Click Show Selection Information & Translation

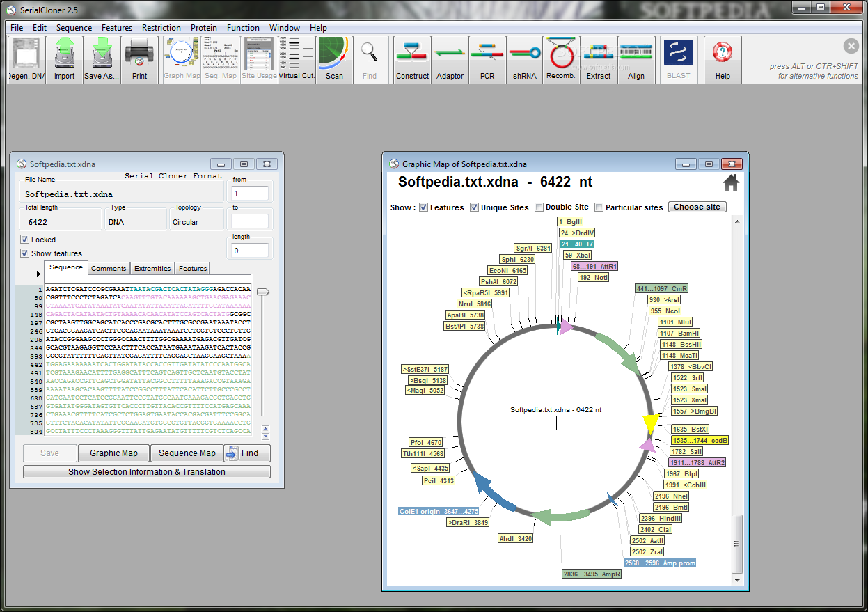click(x=147, y=472)
